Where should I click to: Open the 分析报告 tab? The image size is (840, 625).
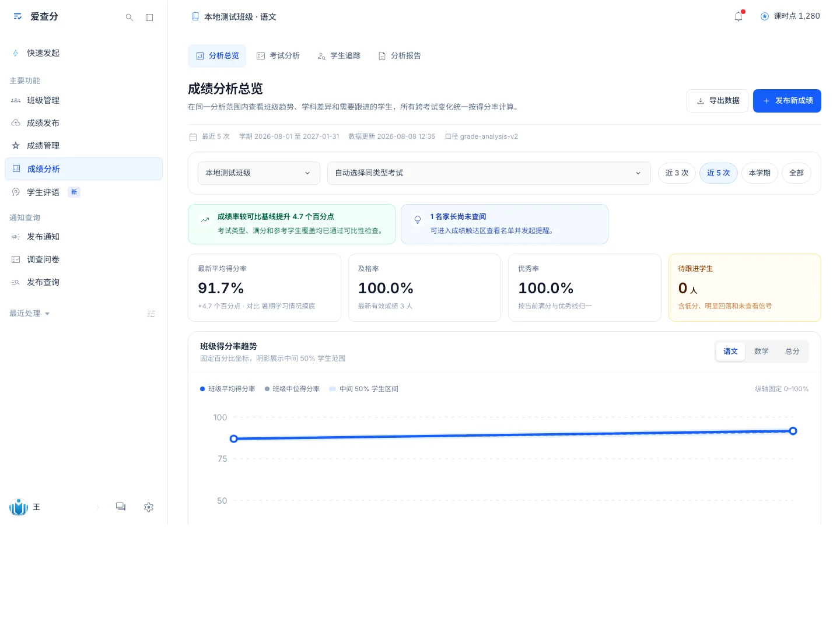coord(400,56)
